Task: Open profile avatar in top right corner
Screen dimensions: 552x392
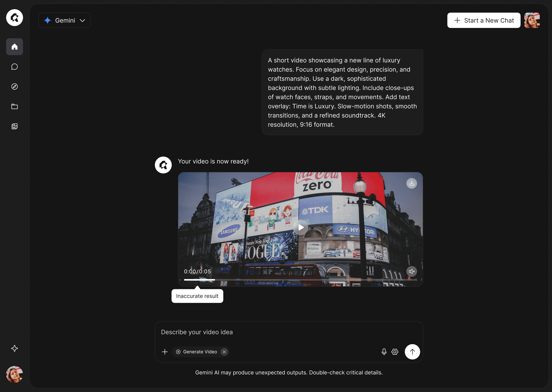Action: pos(532,20)
